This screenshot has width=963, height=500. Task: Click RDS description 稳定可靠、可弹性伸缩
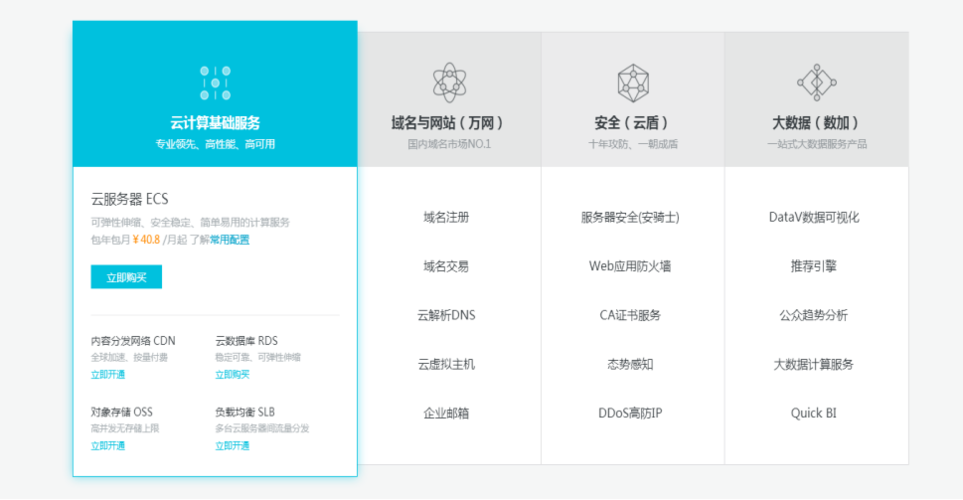pyautogui.click(x=258, y=357)
